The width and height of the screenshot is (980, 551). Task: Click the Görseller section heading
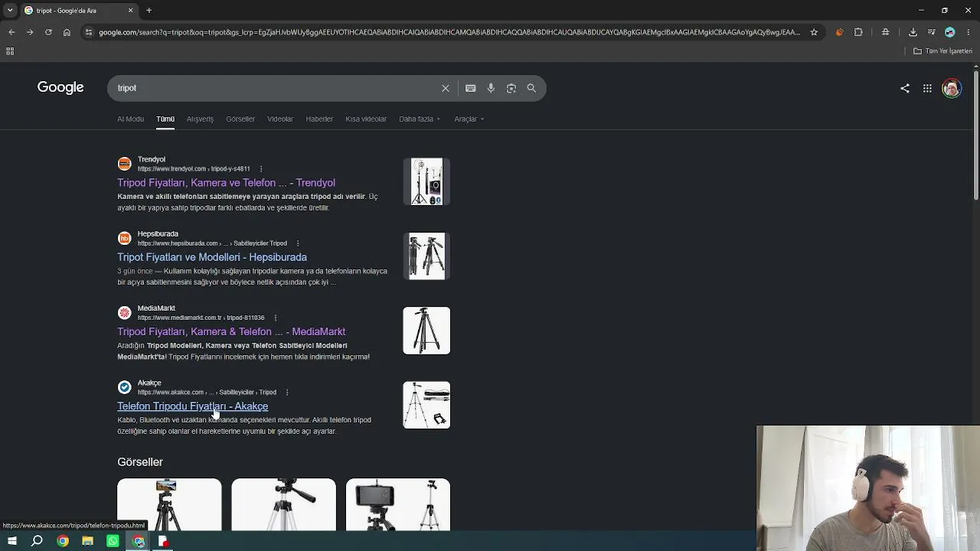tap(140, 462)
